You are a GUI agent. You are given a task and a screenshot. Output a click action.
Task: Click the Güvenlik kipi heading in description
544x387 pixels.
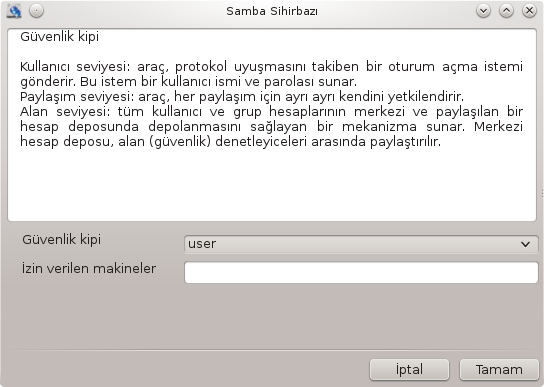click(x=59, y=36)
